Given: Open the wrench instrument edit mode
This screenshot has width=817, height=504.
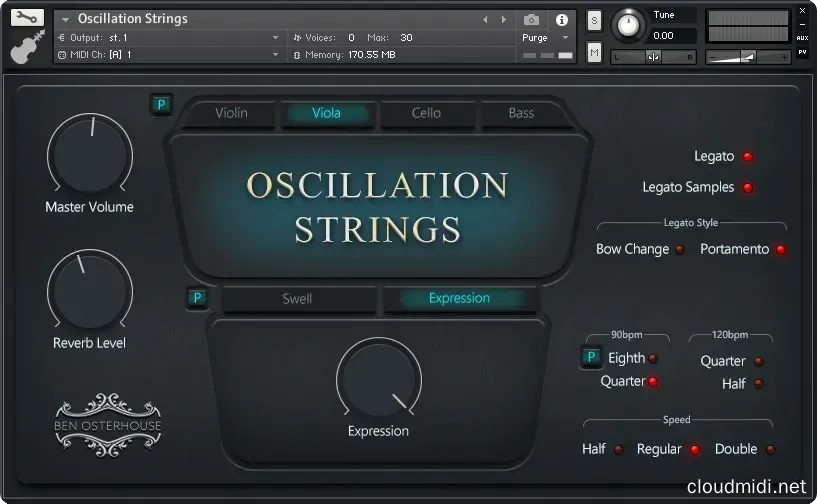Looking at the screenshot, I should coord(29,18).
